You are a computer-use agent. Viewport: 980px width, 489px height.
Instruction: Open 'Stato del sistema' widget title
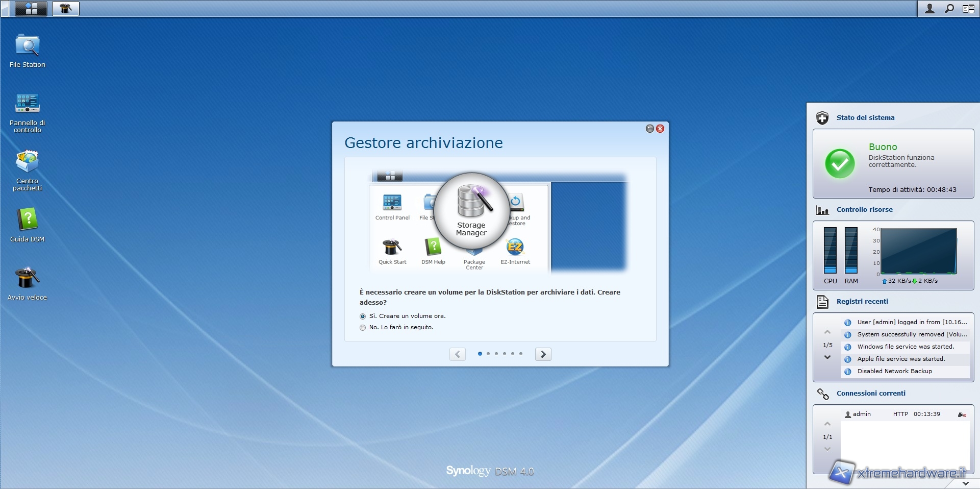pyautogui.click(x=865, y=117)
